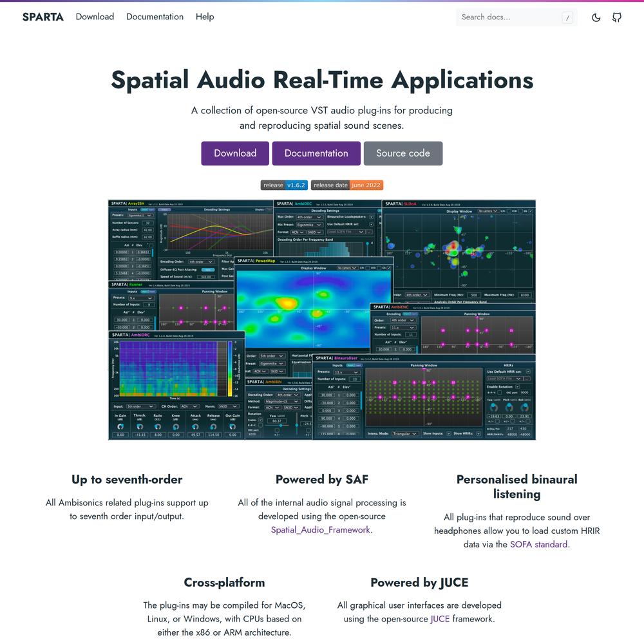This screenshot has width=644, height=644.
Task: Open the GitHub repository icon
Action: [616, 17]
